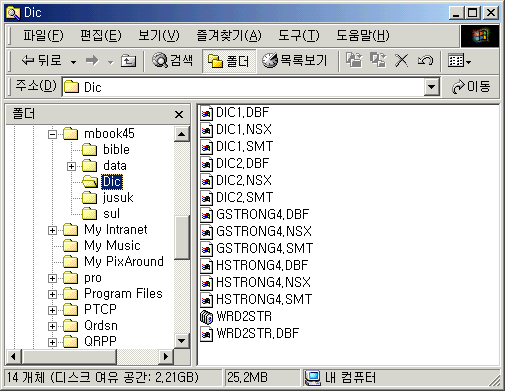This screenshot has height=391, width=505.
Task: Select file GSTRONG4.NSX icon
Action: coord(206,232)
